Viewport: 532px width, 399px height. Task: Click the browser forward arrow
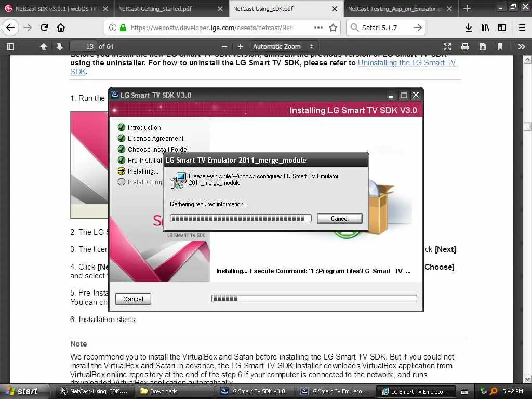coord(28,28)
